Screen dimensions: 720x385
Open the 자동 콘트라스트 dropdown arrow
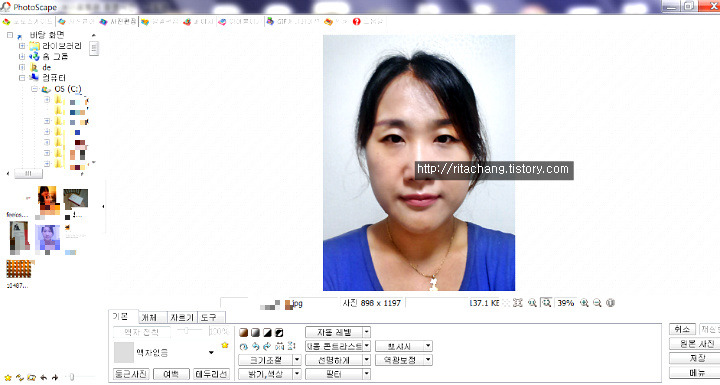366,346
